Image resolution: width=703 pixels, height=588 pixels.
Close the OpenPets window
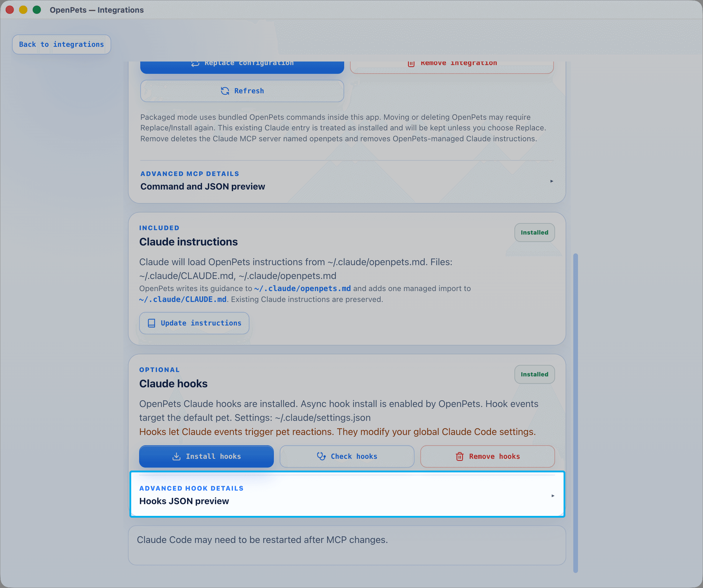(x=10, y=10)
